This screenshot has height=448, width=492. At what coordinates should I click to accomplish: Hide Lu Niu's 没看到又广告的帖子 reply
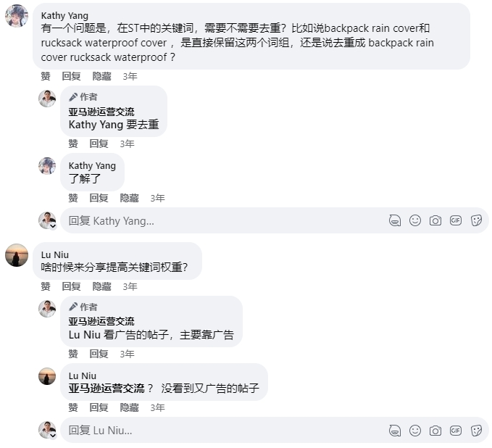click(x=129, y=407)
